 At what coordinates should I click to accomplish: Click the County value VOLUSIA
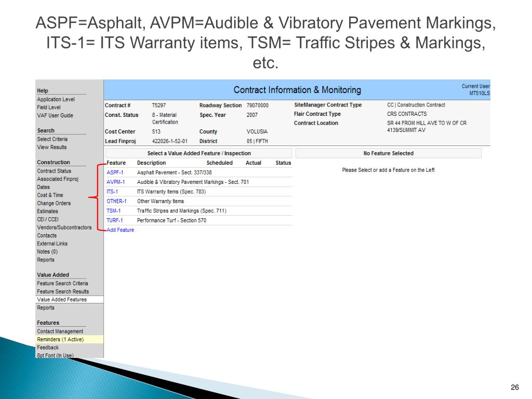pyautogui.click(x=257, y=131)
